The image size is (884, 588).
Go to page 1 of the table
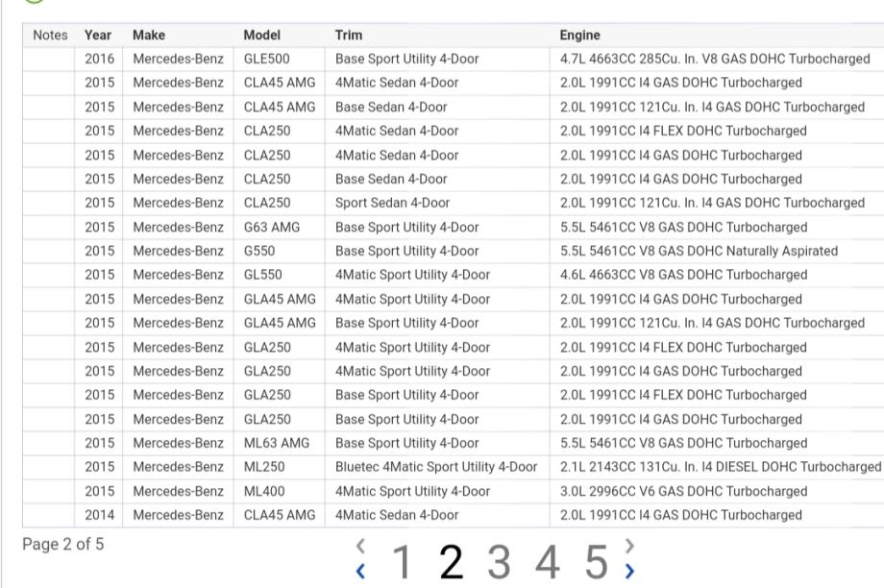point(402,562)
